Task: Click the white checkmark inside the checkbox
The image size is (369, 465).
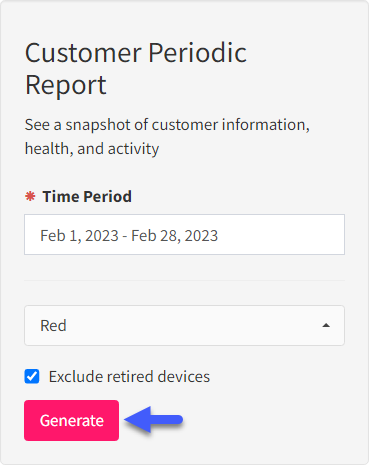Action: pyautogui.click(x=32, y=377)
